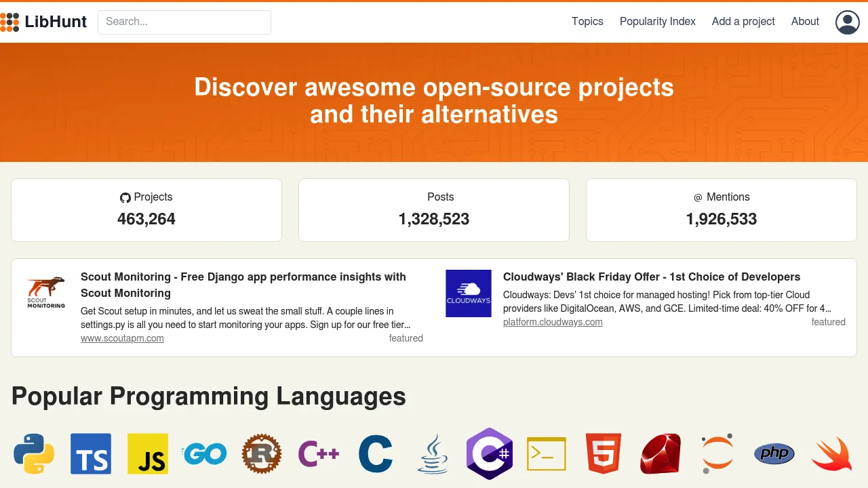Click the Scout Monitoring ad description text

(x=246, y=318)
